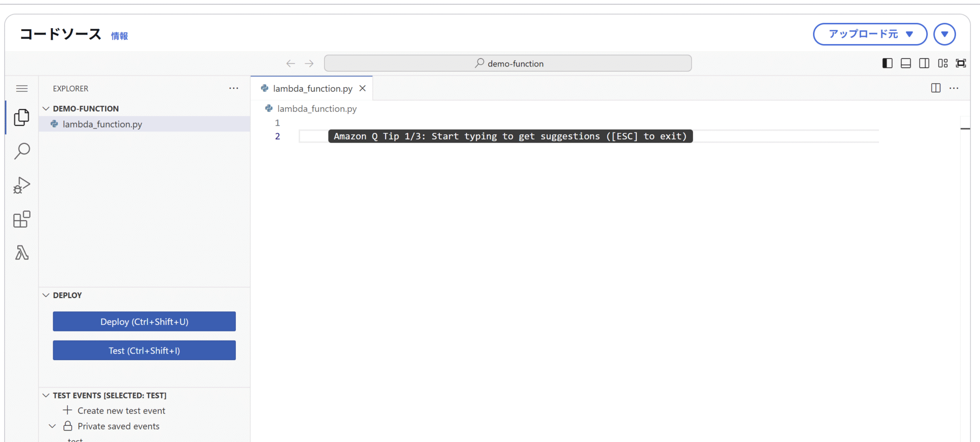Open the 情報 link next to コードソース

(119, 35)
